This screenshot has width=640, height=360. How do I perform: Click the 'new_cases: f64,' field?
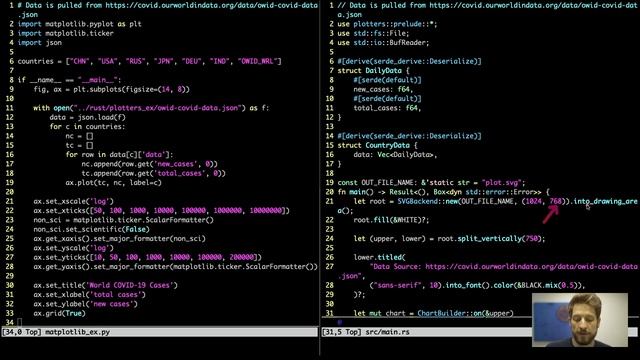383,89
